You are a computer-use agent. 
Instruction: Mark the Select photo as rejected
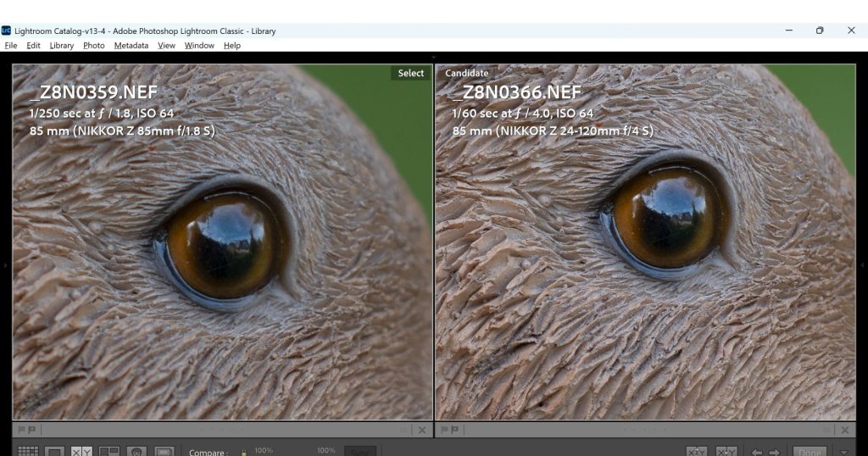coord(32,430)
